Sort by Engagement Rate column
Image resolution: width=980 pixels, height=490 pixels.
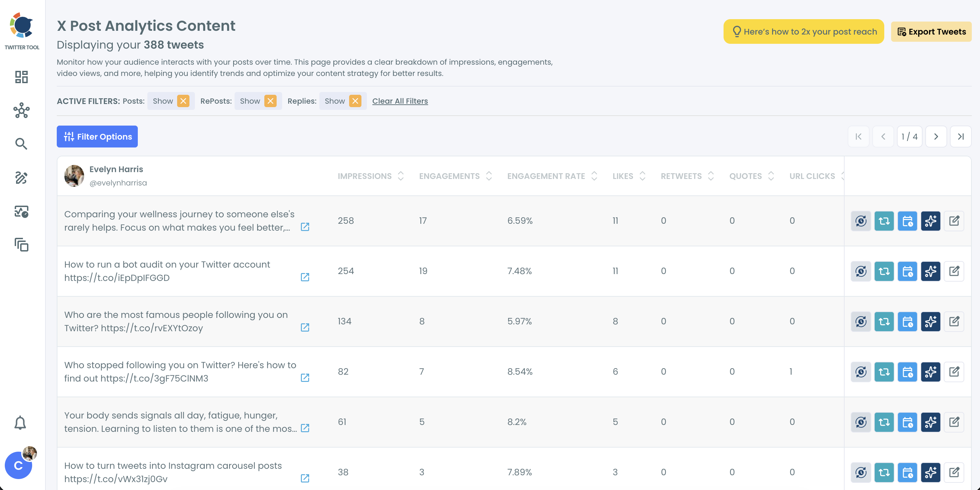coord(594,176)
